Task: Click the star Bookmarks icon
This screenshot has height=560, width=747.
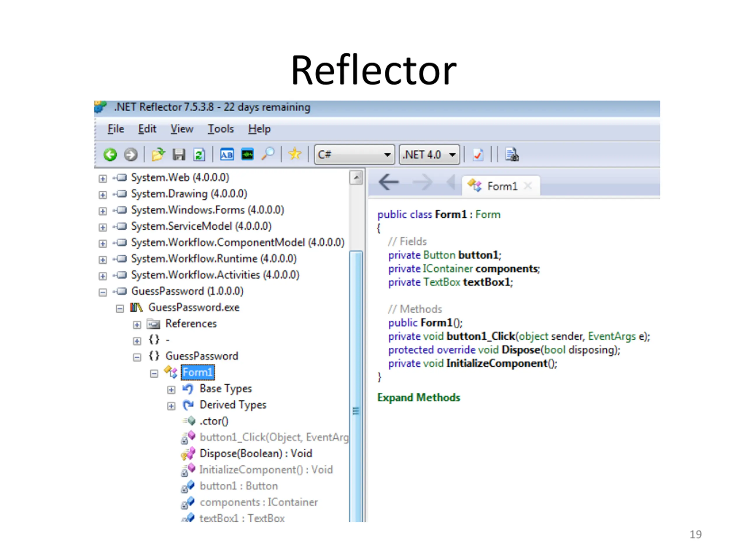Action: pos(295,154)
